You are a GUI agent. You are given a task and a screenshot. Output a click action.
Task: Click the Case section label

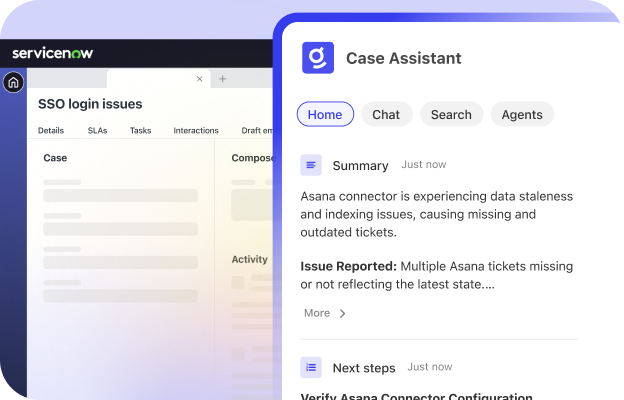coord(55,158)
